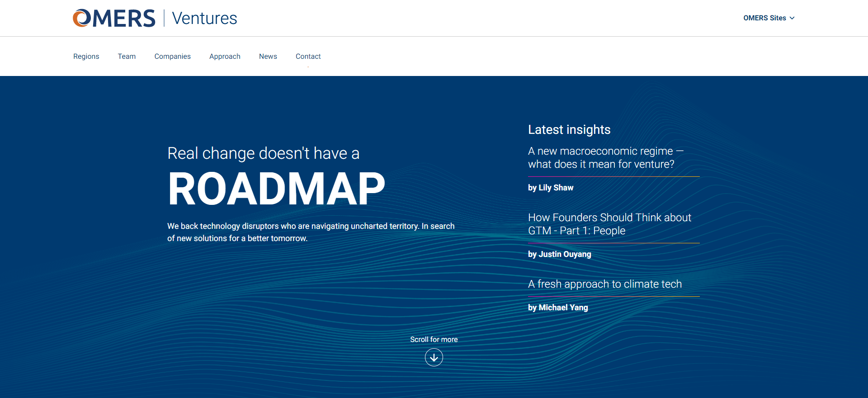Click author name 'by Lily Shaw'
This screenshot has height=398, width=868.
551,188
